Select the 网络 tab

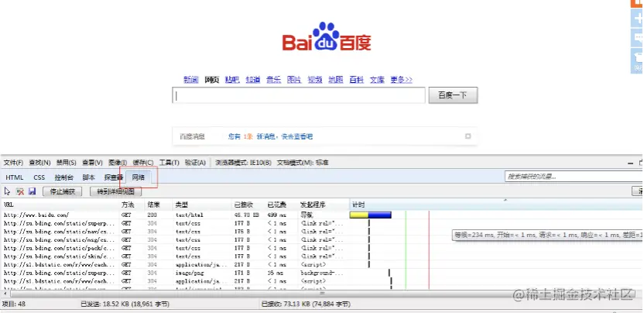click(138, 177)
